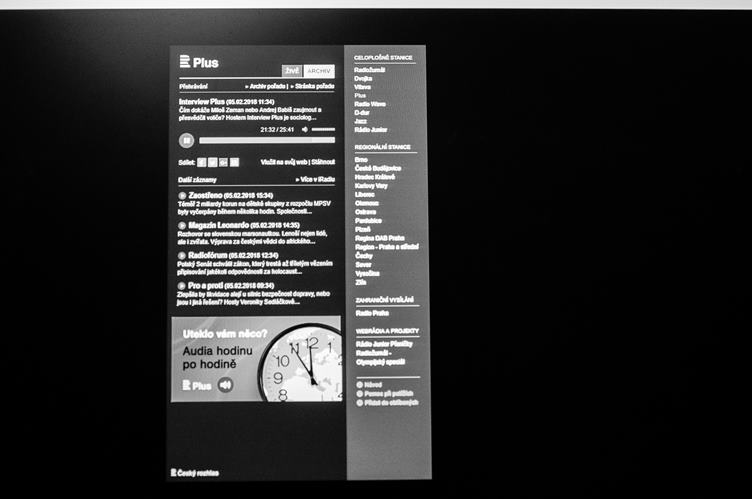Select Pardubice regional station
The image size is (752, 499).
[x=368, y=221]
